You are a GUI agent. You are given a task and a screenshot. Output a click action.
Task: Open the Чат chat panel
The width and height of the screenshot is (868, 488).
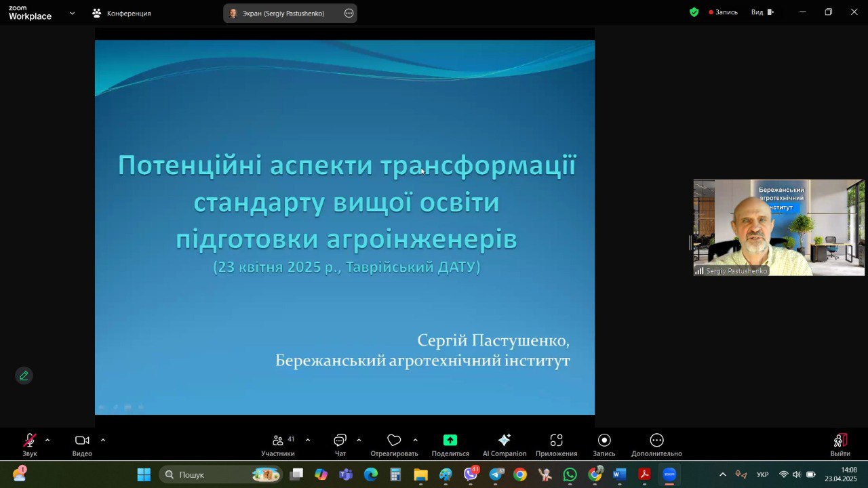[340, 441]
